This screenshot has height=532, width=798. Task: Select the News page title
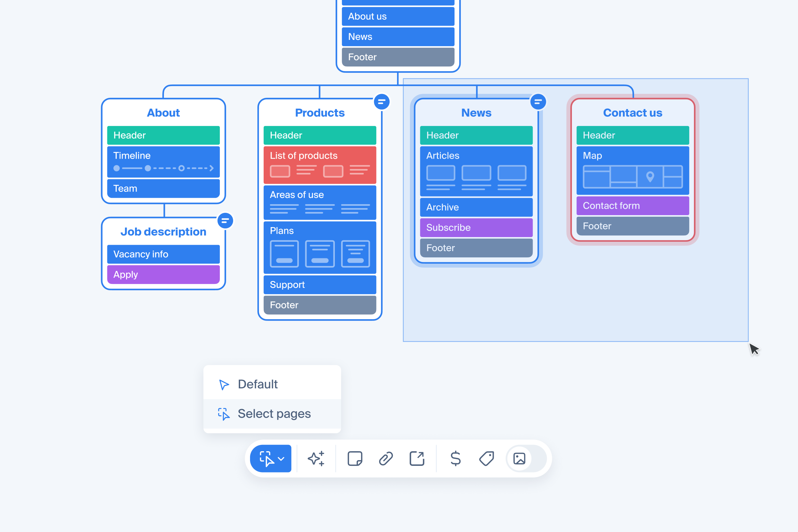point(476,113)
